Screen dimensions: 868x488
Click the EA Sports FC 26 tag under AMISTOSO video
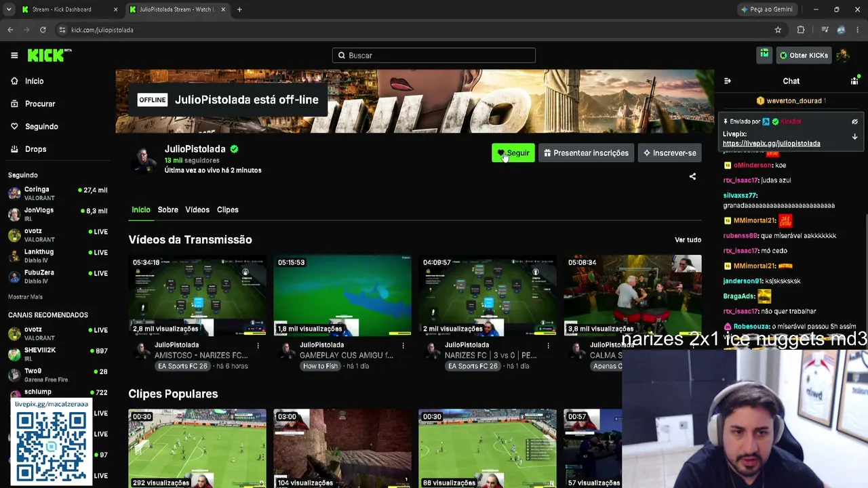(x=182, y=367)
